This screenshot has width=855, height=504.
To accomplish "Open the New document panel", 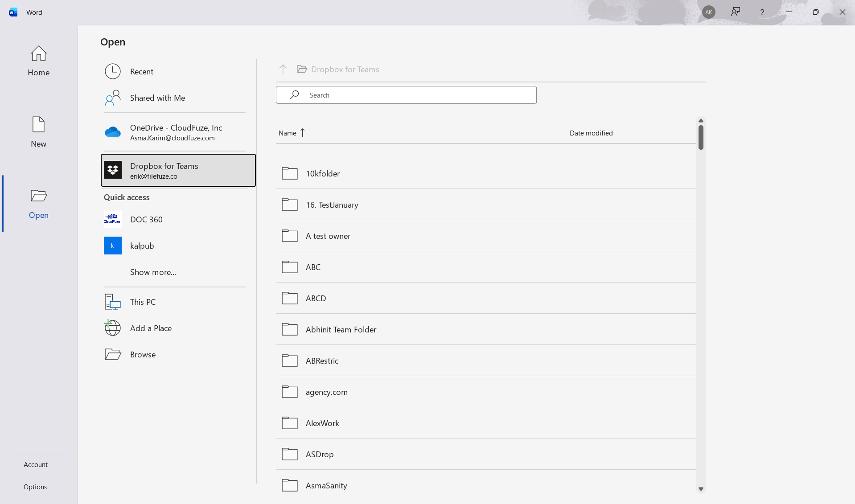I will [x=38, y=131].
